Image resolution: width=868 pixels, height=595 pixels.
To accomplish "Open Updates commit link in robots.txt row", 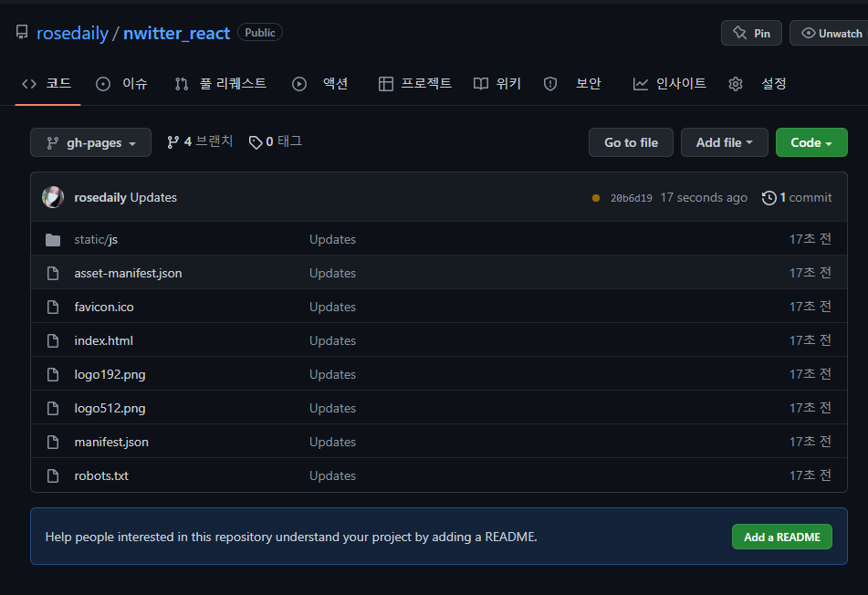I will click(332, 476).
